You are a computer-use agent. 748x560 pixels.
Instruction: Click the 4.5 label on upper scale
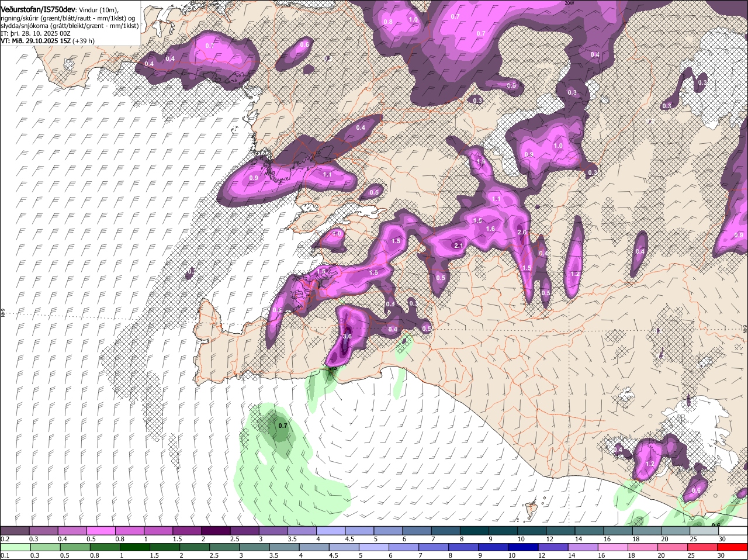[350, 538]
